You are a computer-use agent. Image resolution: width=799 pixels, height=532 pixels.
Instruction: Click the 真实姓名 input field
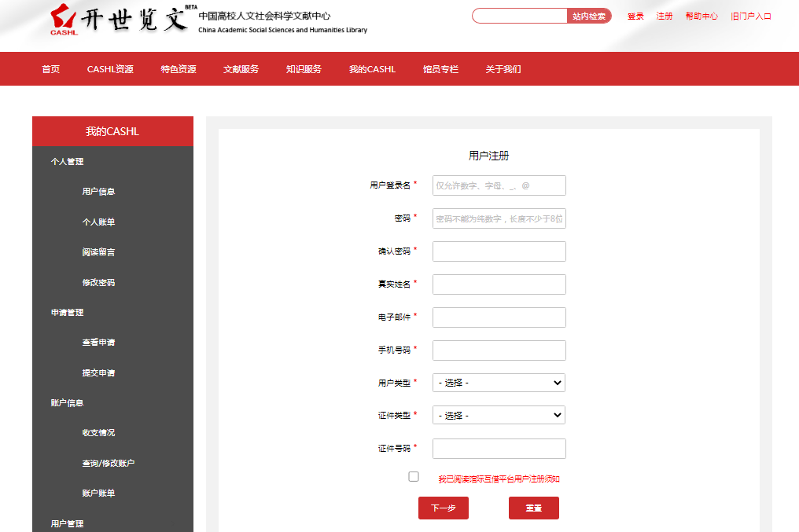(499, 284)
